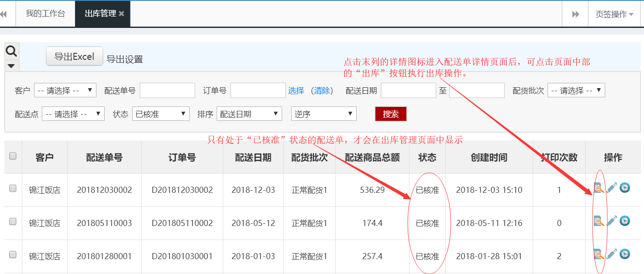Click pencil edit icon for 201805110003

pos(612,221)
